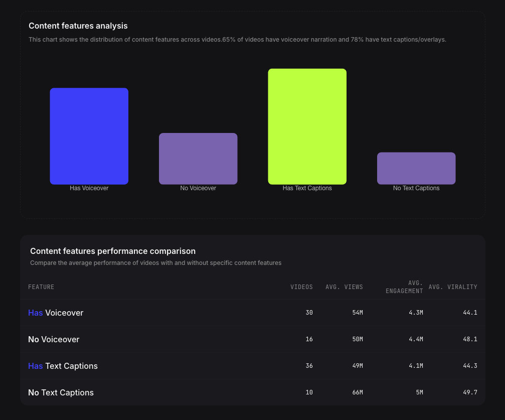505x420 pixels.
Task: Select the 'No Text Captions' chart axis label
Action: [x=416, y=188]
